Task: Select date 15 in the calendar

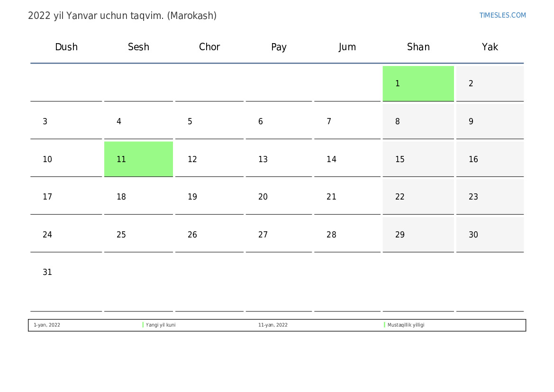Action: coord(418,159)
